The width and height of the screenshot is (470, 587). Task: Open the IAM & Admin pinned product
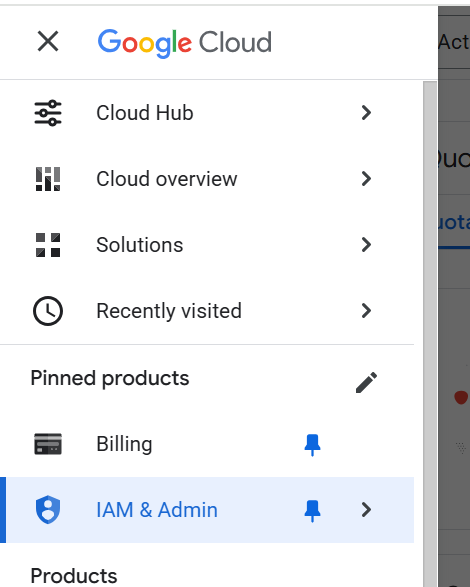pos(207,510)
